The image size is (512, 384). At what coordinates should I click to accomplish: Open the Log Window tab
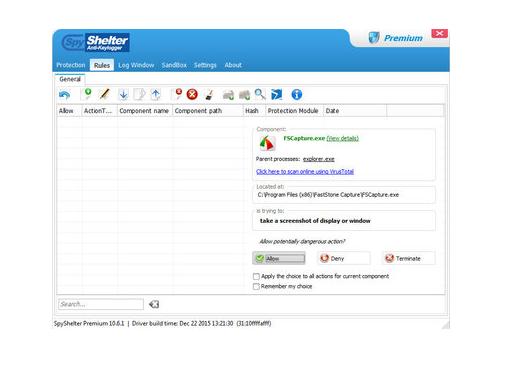pyautogui.click(x=136, y=65)
